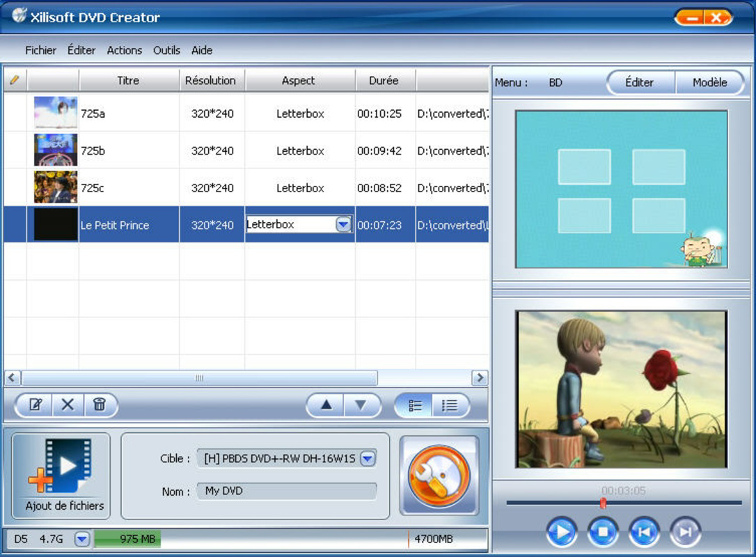Click duration 00:09:42
The height and width of the screenshot is (557, 756).
click(379, 151)
